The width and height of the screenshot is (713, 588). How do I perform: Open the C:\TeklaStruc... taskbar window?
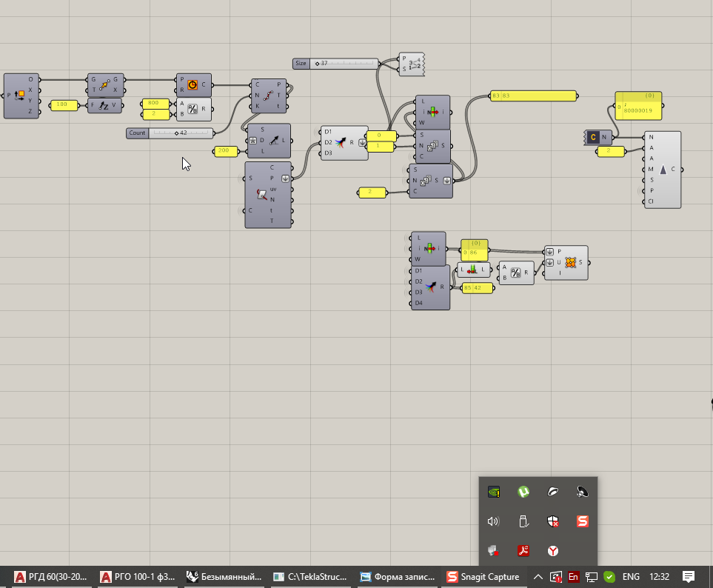pyautogui.click(x=310, y=577)
